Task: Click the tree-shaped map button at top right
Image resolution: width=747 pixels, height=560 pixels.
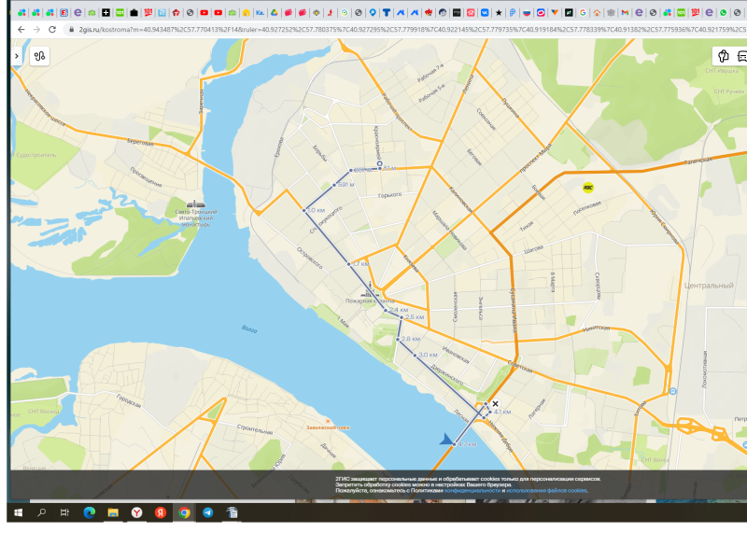Action: [x=723, y=56]
